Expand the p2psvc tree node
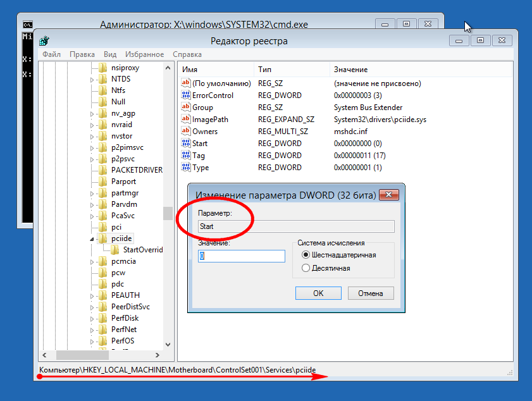 (x=92, y=159)
